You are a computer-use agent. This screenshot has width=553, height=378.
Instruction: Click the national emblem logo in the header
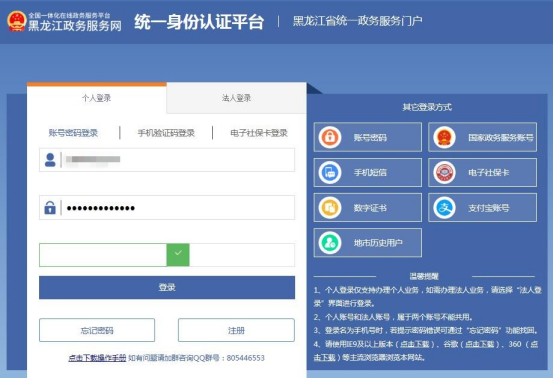(17, 21)
